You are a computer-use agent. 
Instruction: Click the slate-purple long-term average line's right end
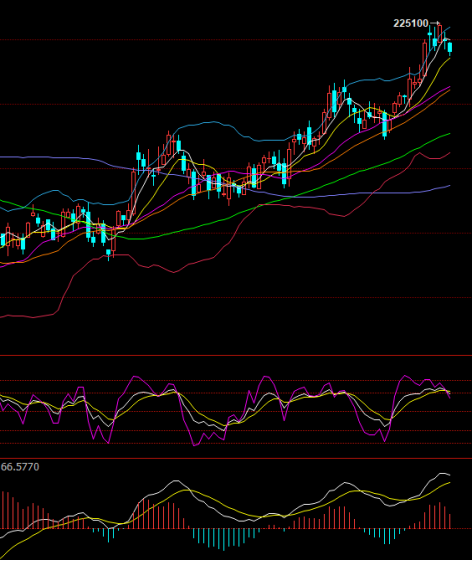[x=449, y=186]
